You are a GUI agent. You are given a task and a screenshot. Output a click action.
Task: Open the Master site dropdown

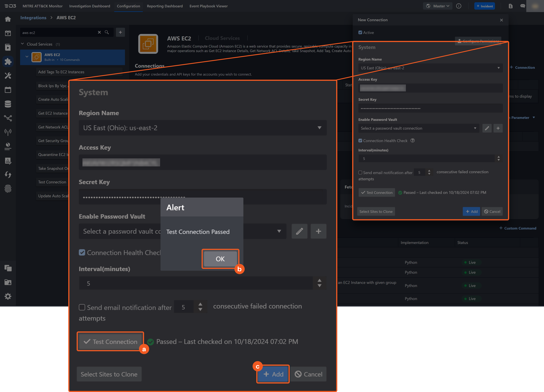pyautogui.click(x=438, y=6)
